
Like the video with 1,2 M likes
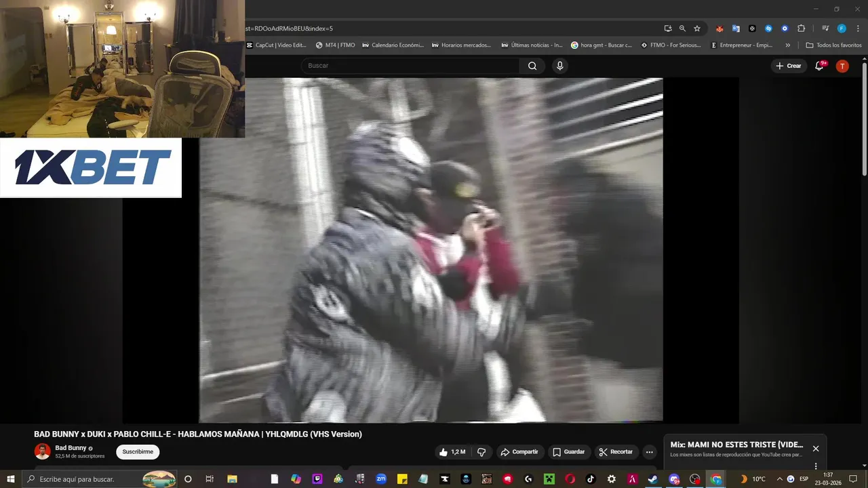coord(452,452)
